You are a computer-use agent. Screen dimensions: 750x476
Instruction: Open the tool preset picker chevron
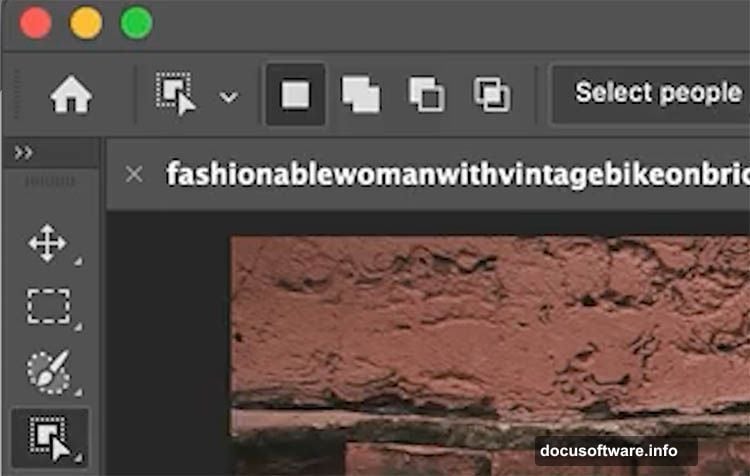229,97
